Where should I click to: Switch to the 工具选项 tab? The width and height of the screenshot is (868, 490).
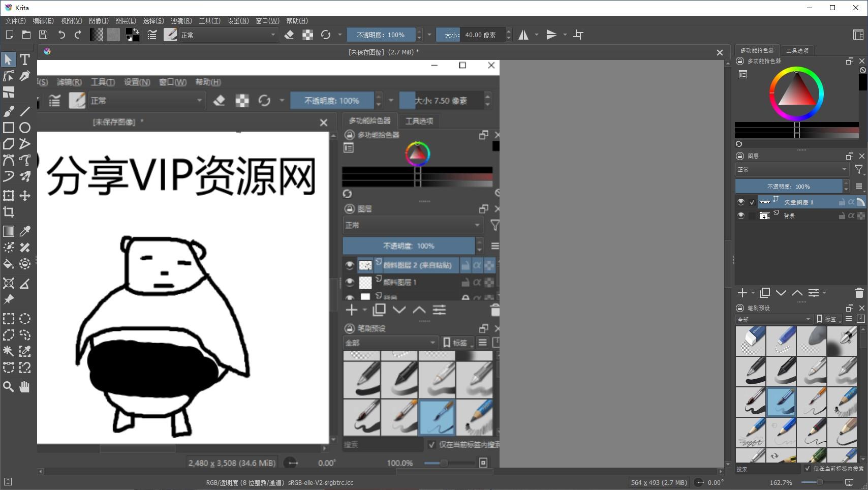pos(797,50)
